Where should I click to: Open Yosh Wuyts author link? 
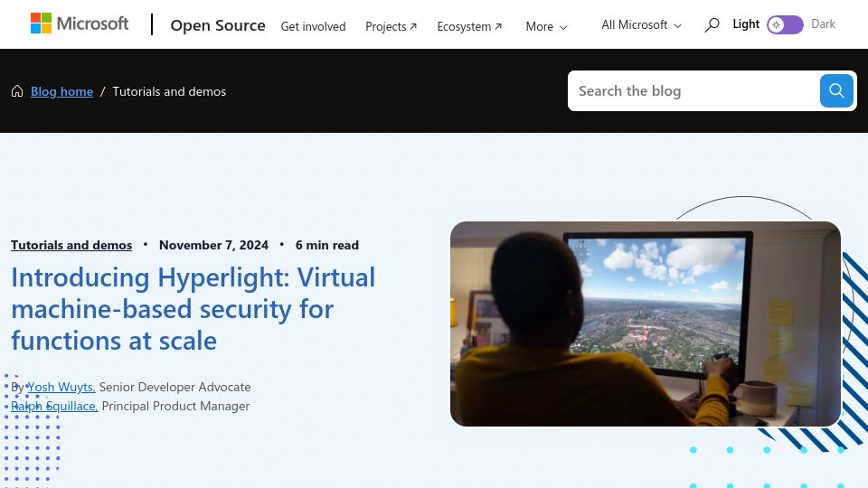tap(61, 387)
